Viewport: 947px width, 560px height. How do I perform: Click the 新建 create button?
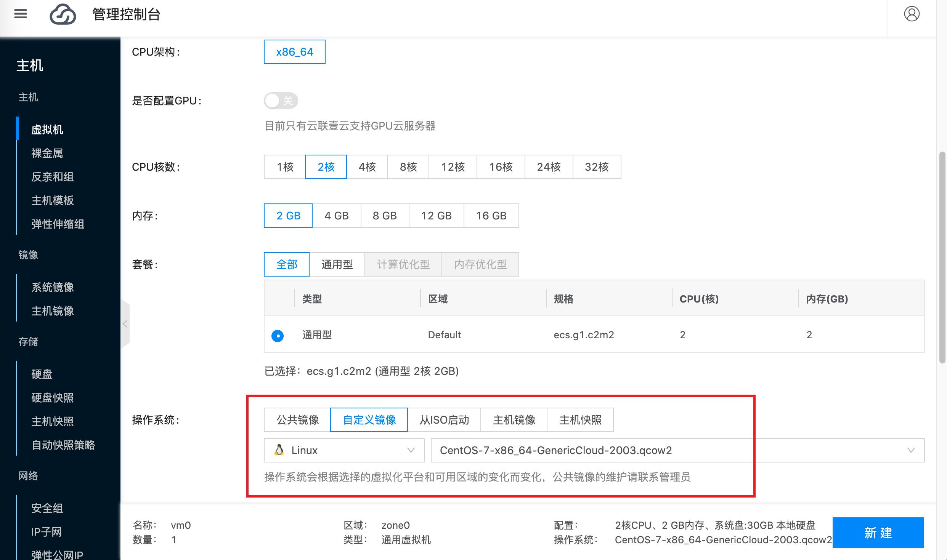coord(878,533)
